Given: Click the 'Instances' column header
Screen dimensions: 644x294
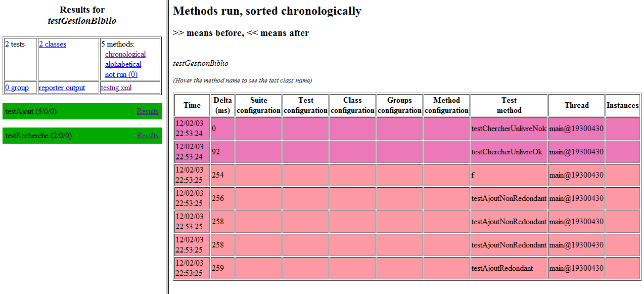Looking at the screenshot, I should [x=622, y=105].
